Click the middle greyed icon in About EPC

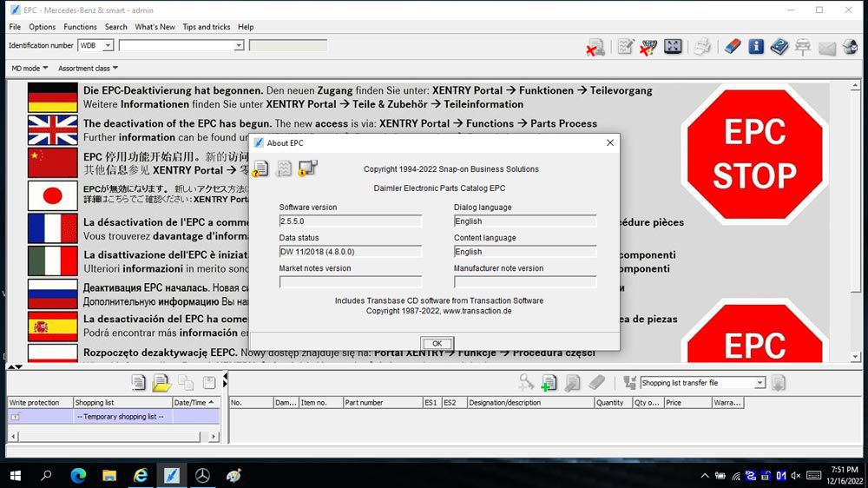click(x=284, y=168)
